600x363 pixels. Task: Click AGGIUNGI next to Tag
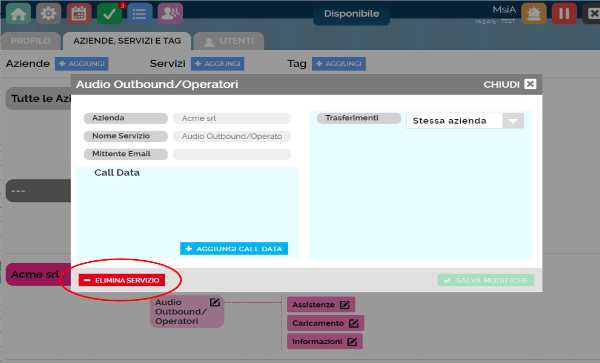pyautogui.click(x=339, y=64)
